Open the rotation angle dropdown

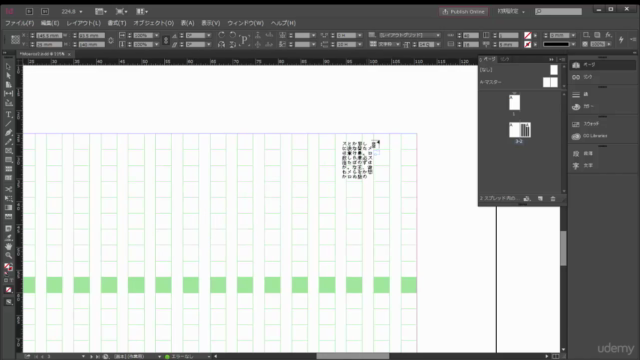[209, 36]
